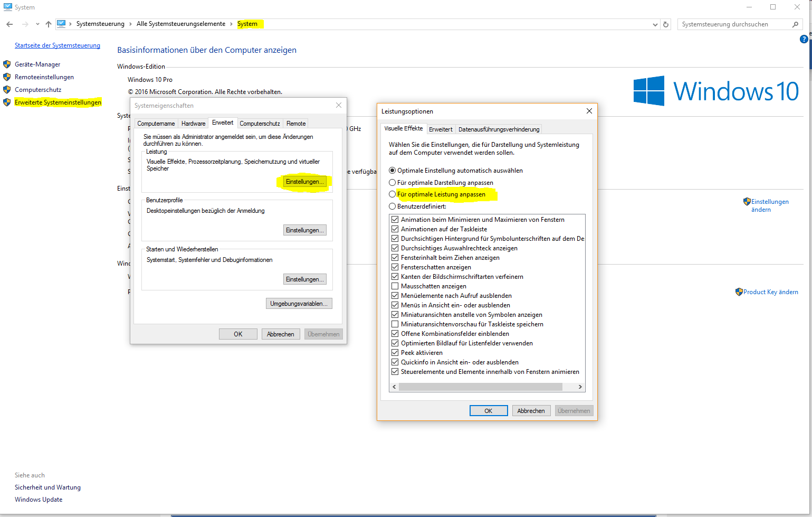The height and width of the screenshot is (517, 812).
Task: Click the shield icon next to Erweiterte Systemeinstellungen
Action: [x=7, y=102]
